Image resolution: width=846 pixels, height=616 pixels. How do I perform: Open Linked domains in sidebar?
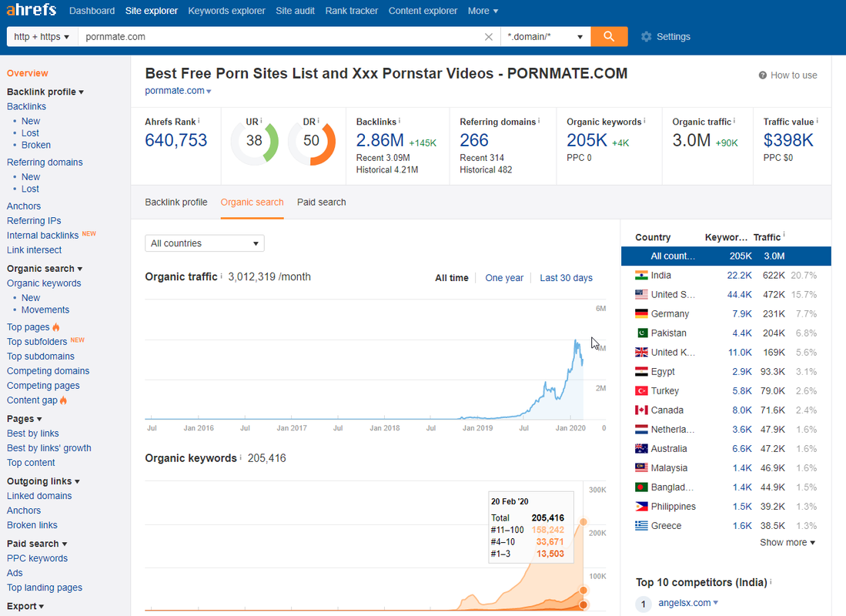(39, 496)
